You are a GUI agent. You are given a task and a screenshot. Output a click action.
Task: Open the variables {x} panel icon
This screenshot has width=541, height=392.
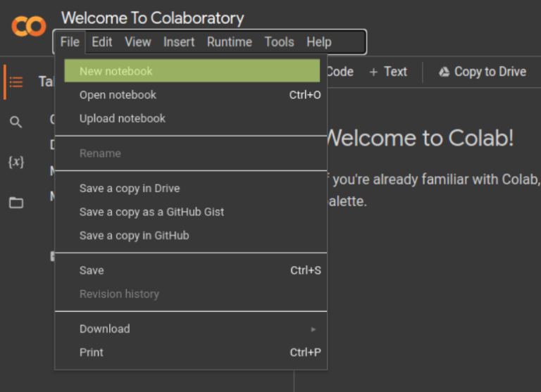pyautogui.click(x=16, y=162)
